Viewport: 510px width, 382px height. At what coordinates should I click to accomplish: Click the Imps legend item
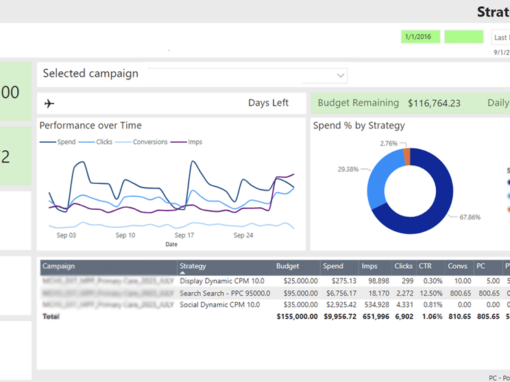pos(186,142)
